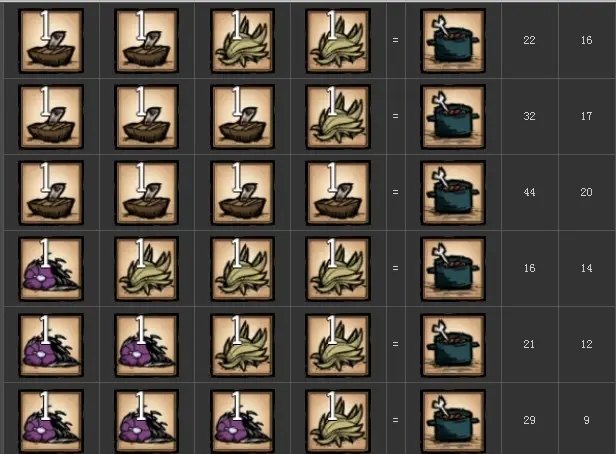Select the purple flower in the 16 row
This screenshot has height=454, width=616.
[51, 269]
